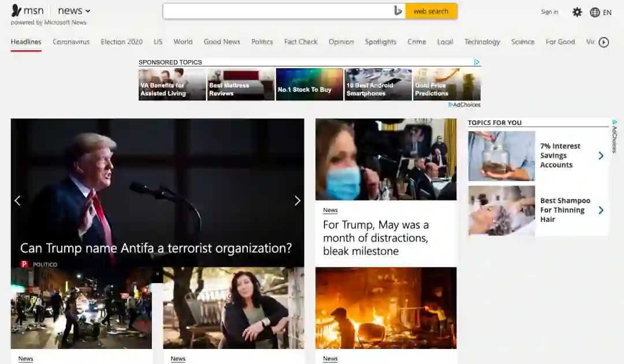This screenshot has height=364, width=624.
Task: Go to the Local tab
Action: click(x=445, y=42)
